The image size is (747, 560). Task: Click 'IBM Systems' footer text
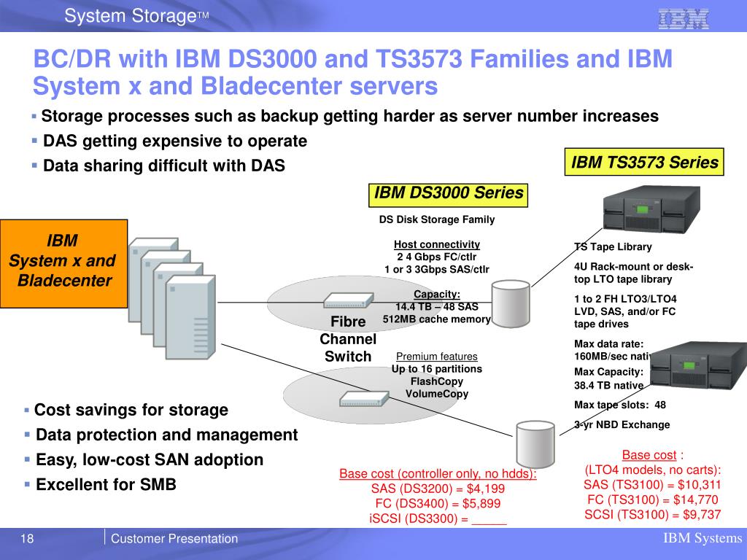click(703, 538)
